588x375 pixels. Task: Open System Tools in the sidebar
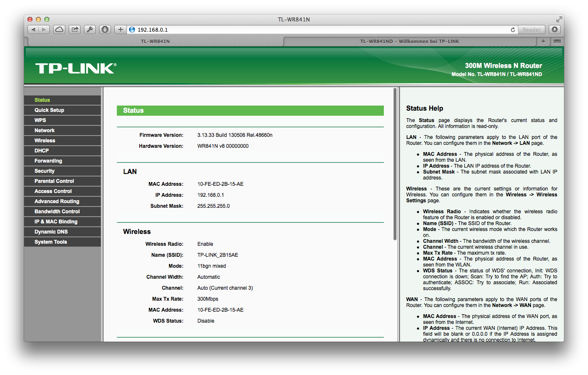62,242
